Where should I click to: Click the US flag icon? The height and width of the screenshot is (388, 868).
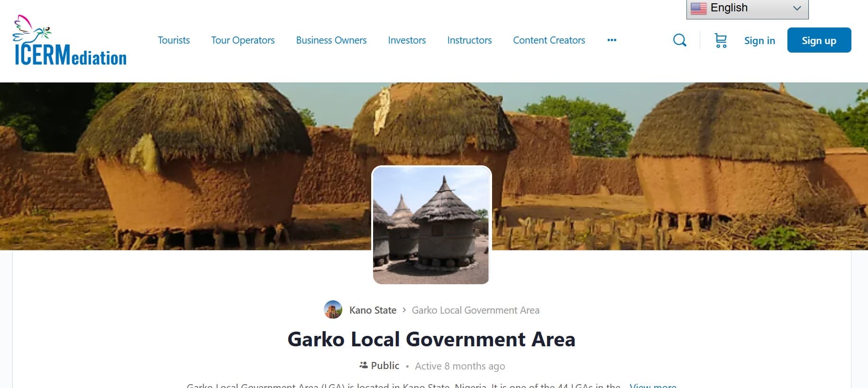pyautogui.click(x=699, y=8)
